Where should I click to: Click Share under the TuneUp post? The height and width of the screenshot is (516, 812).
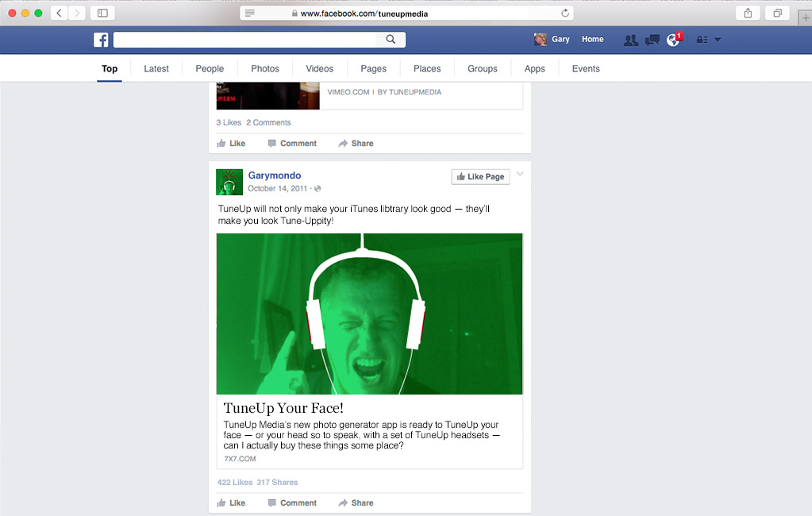click(x=356, y=503)
